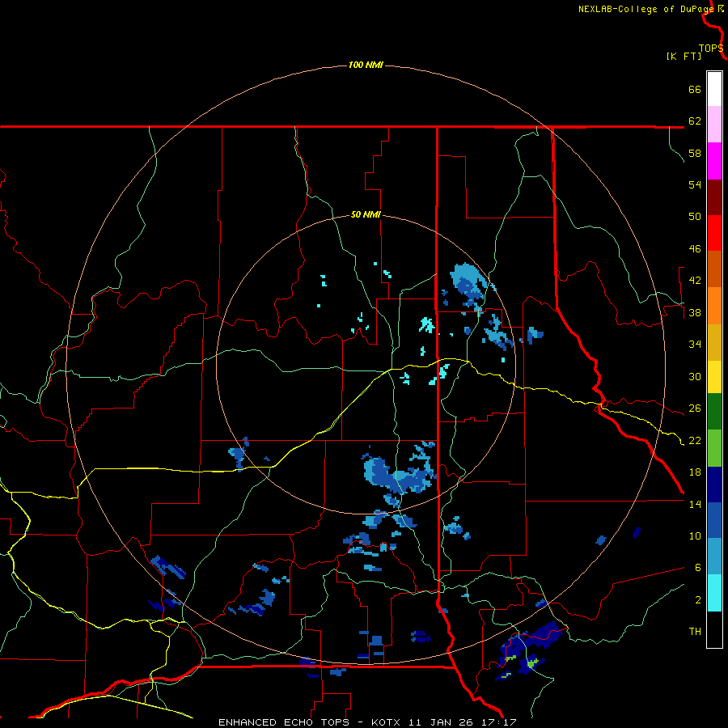Click the magenta 58 kft legend swatch
The height and width of the screenshot is (728, 728).
pyautogui.click(x=714, y=161)
